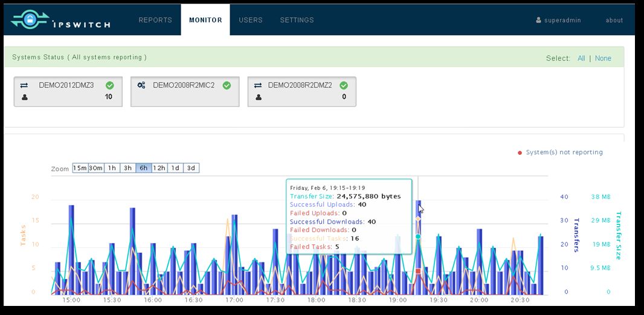Click the user icon in DEMO2012DMZ3 card

click(x=24, y=97)
